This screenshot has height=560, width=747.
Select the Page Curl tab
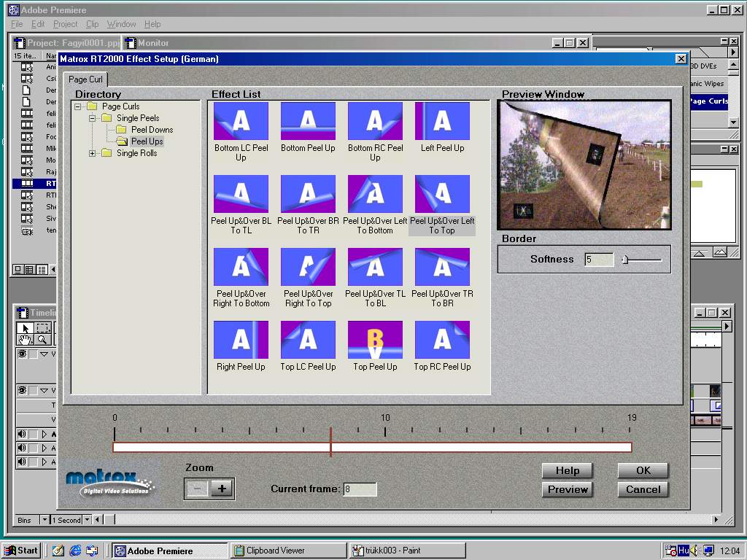tap(86, 79)
